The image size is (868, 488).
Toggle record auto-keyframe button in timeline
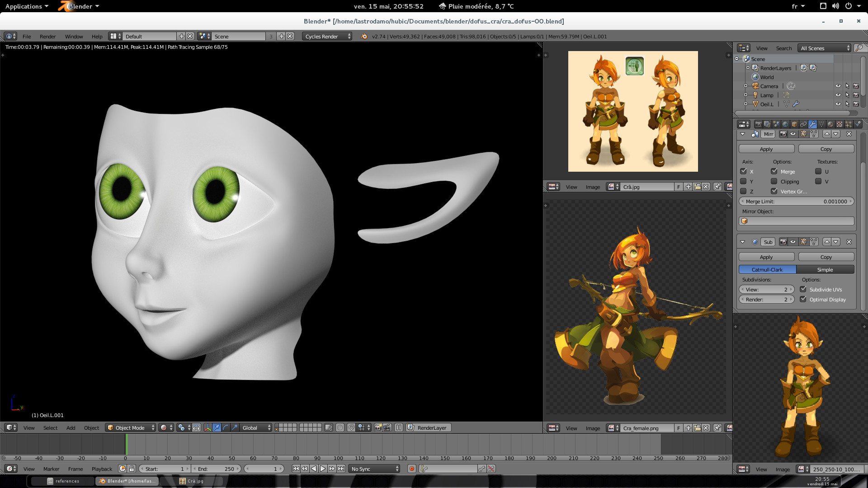pyautogui.click(x=412, y=469)
